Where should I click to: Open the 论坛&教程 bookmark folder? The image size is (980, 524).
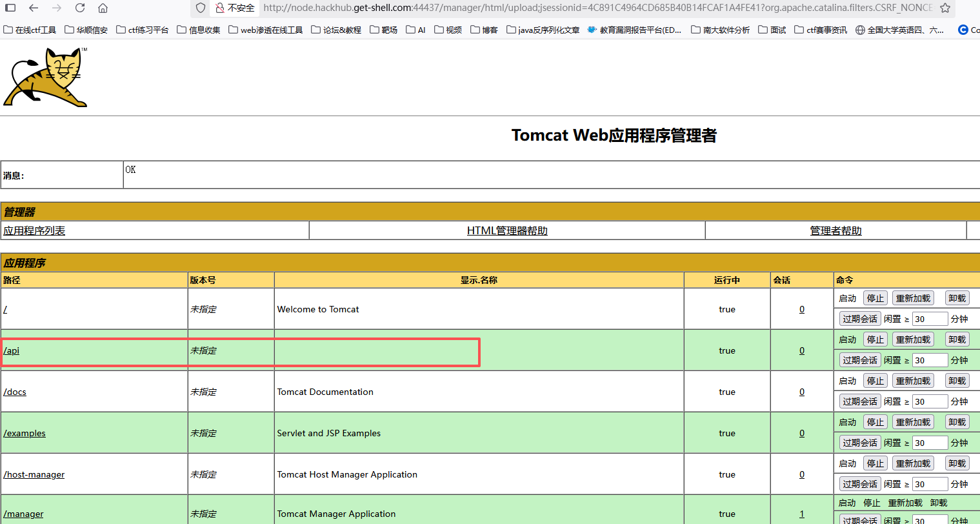pos(336,30)
